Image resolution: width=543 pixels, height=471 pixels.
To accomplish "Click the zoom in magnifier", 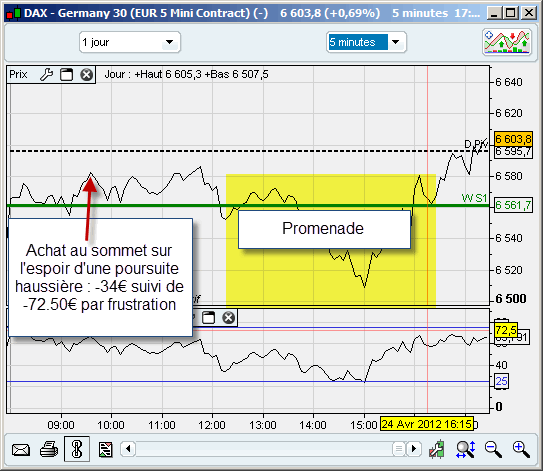I will pos(521,450).
